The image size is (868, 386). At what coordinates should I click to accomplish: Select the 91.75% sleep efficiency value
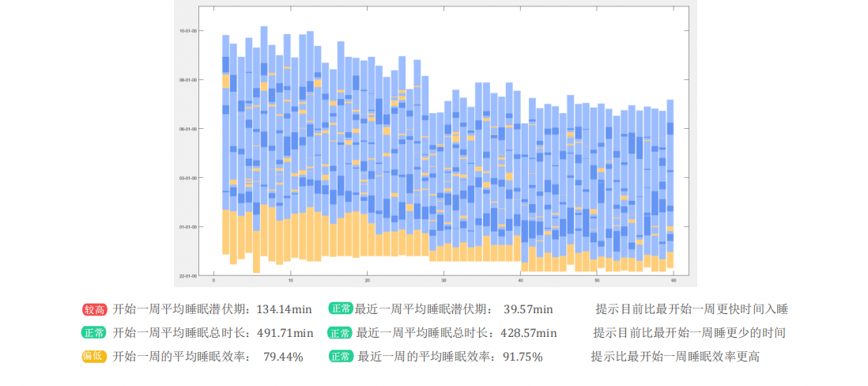coord(523,357)
